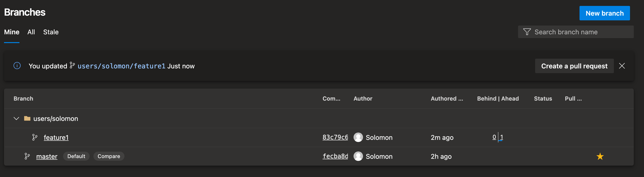Screen dimensions: 644x177
Task: Dismiss the branch updated notification
Action: (622, 66)
